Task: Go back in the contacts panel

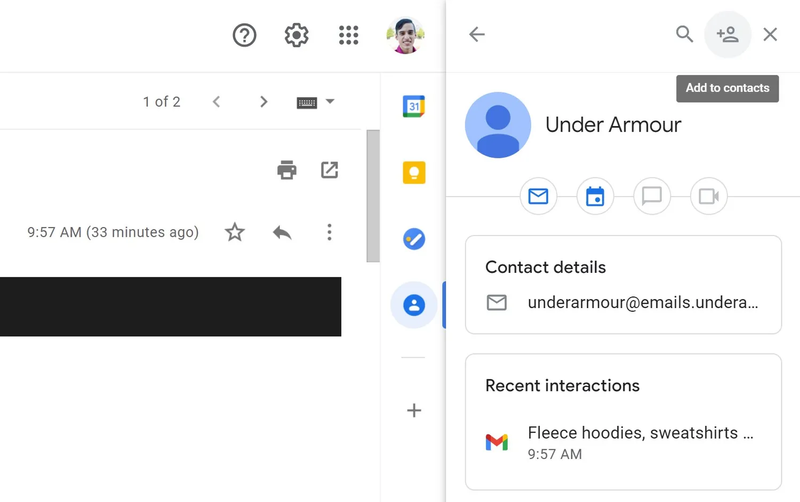Action: tap(477, 34)
